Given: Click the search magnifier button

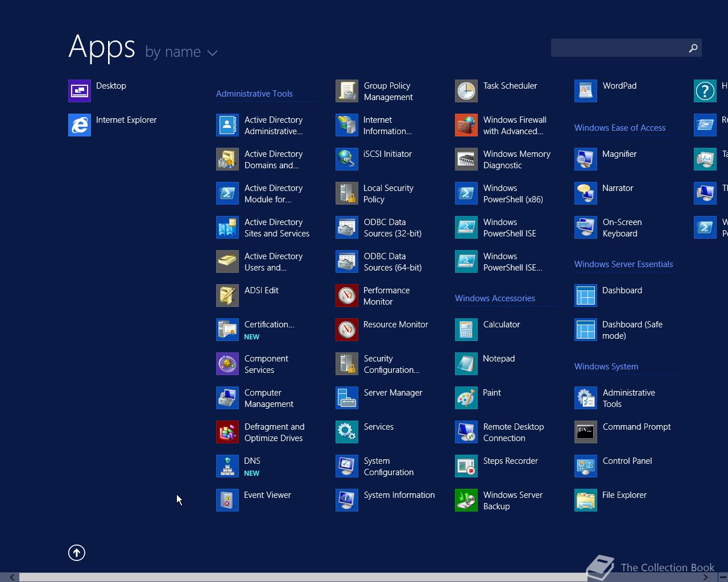Looking at the screenshot, I should [693, 48].
